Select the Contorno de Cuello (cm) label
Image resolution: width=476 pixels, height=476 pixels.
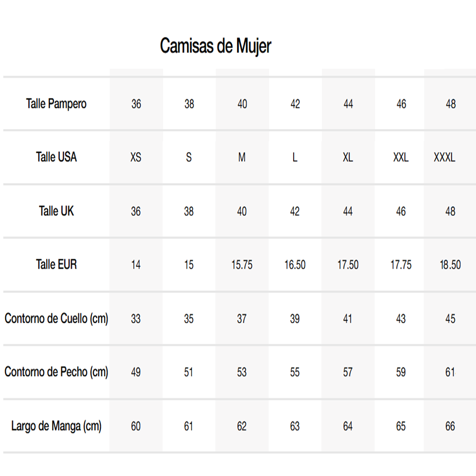point(56,318)
